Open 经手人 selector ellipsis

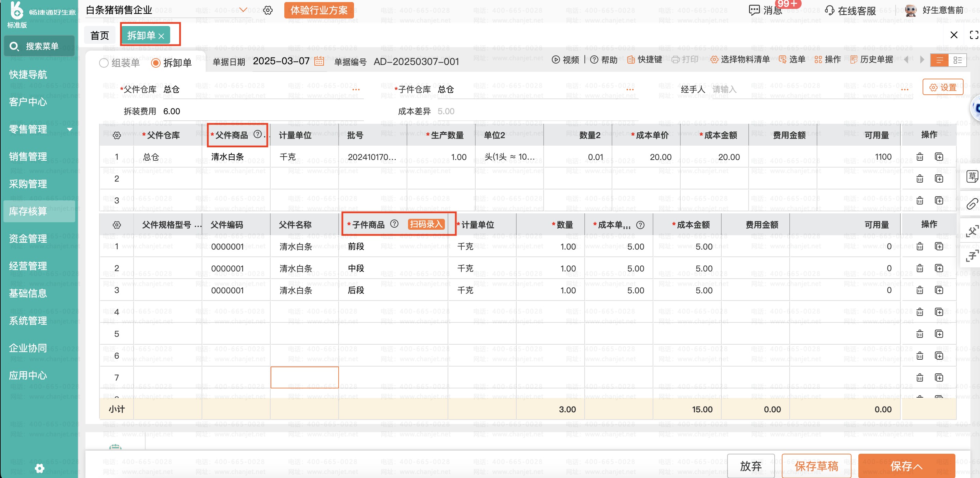(905, 90)
